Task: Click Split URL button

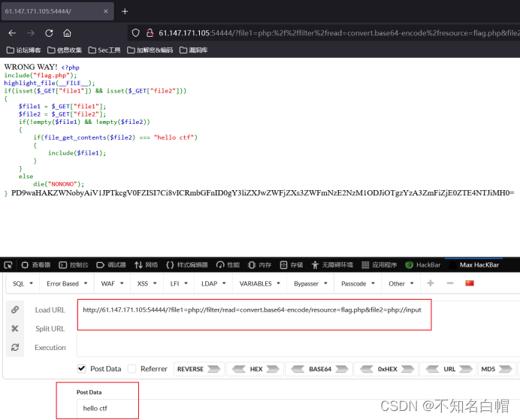Action: pos(50,329)
